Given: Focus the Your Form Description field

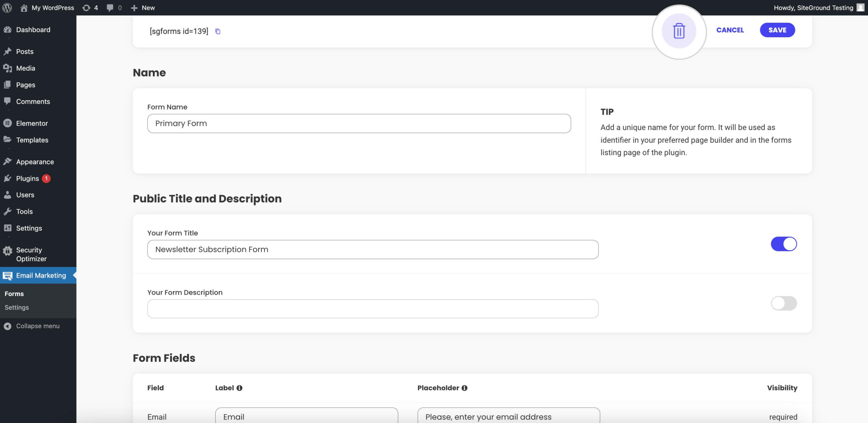Looking at the screenshot, I should pyautogui.click(x=373, y=309).
